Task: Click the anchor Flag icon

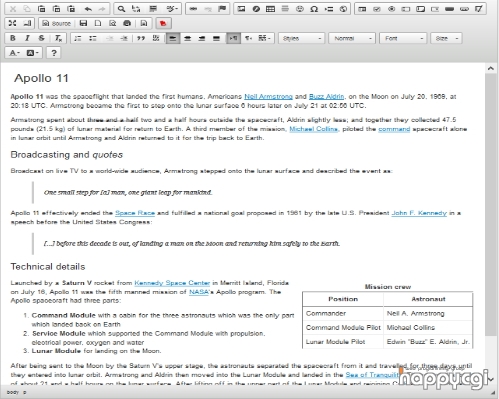Action: tap(222, 9)
